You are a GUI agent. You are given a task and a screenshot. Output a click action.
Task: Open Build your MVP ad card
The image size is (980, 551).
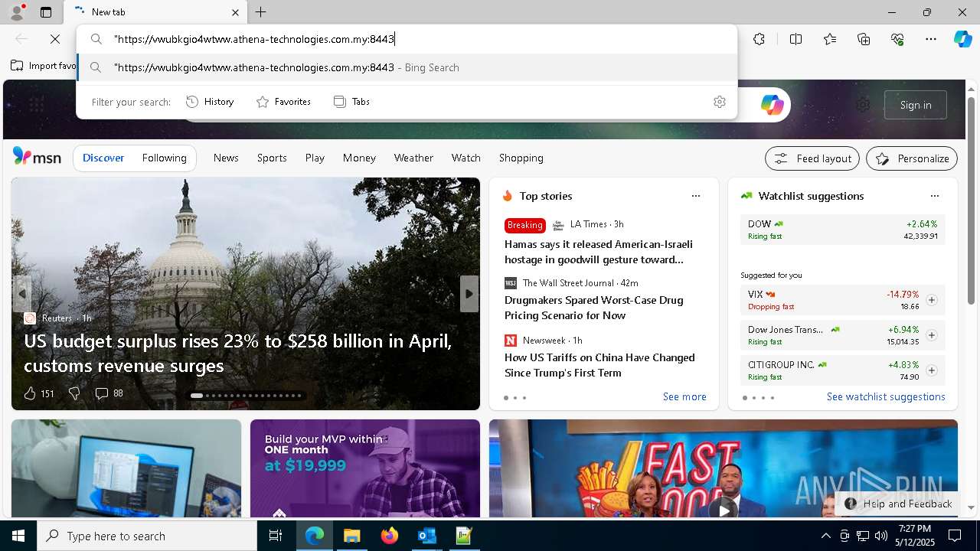364,468
